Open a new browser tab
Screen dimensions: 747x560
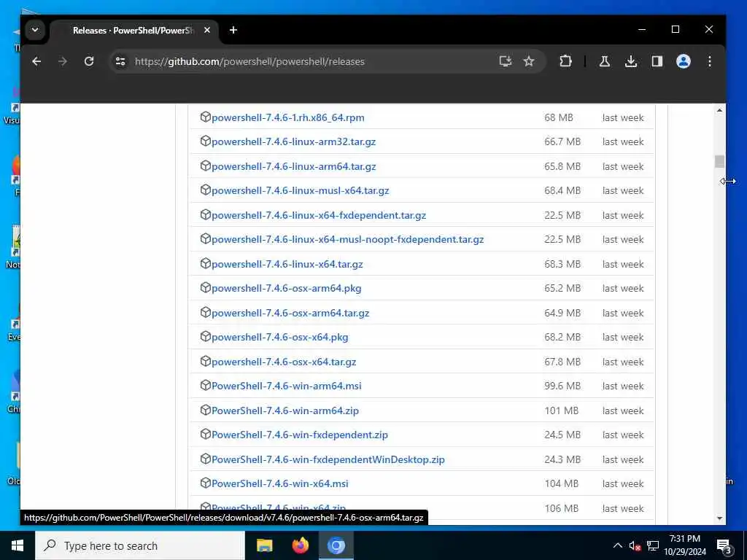tap(233, 30)
